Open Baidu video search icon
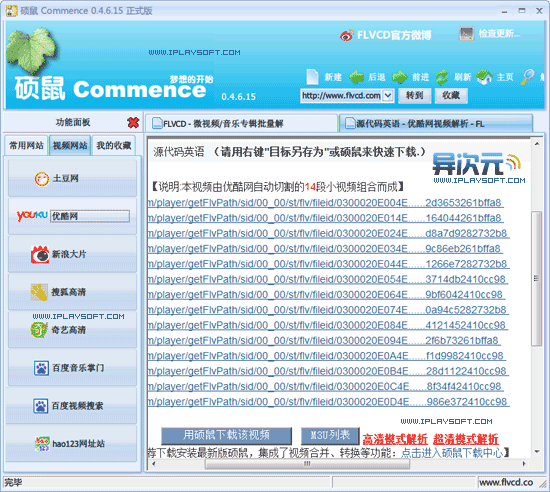This screenshot has height=492, width=550. (40, 406)
